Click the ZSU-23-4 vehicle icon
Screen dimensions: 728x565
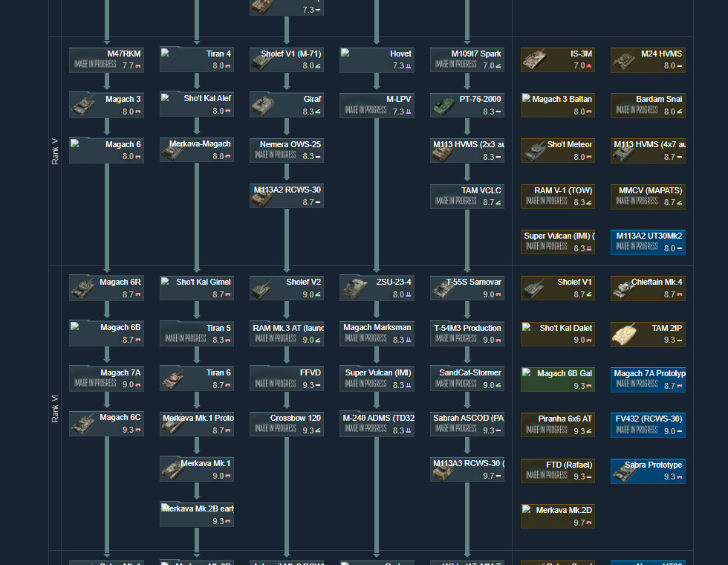tap(354, 288)
